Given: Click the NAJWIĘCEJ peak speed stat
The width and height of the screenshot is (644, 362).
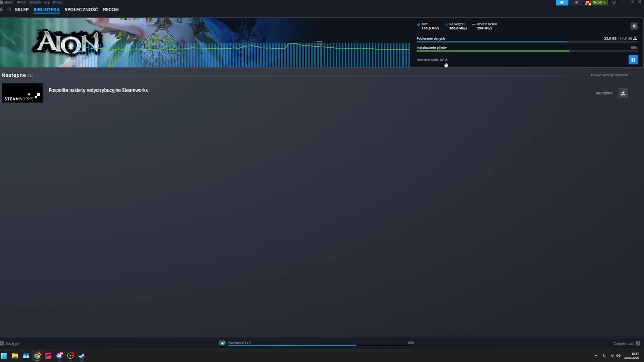Looking at the screenshot, I should pyautogui.click(x=456, y=26).
